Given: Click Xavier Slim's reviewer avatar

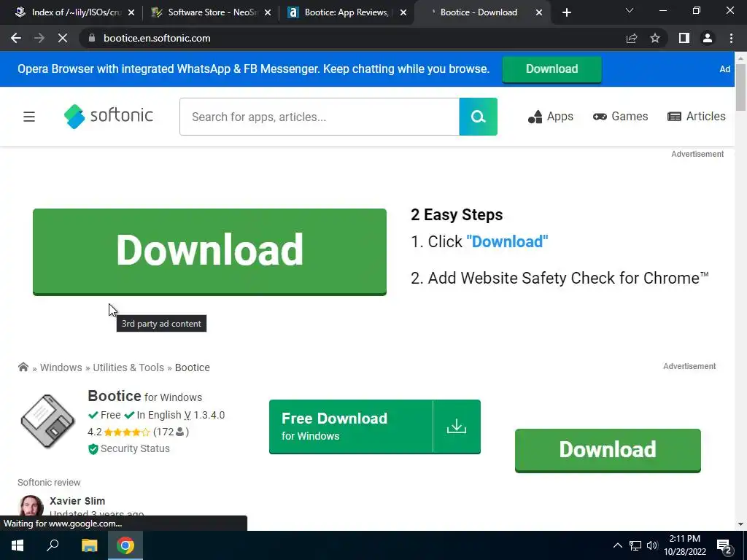Looking at the screenshot, I should (31, 506).
